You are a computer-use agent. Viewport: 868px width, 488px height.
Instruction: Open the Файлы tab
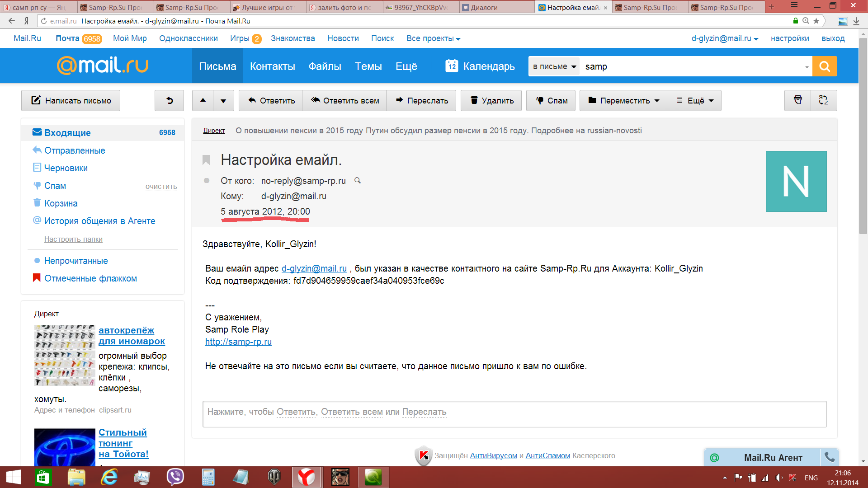coord(325,66)
